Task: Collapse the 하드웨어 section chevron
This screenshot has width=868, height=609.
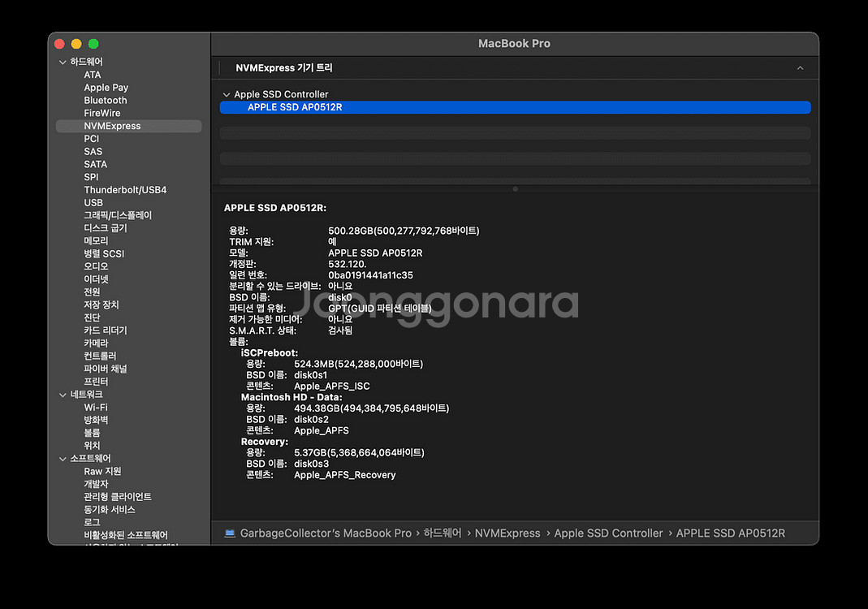Action: coord(63,62)
